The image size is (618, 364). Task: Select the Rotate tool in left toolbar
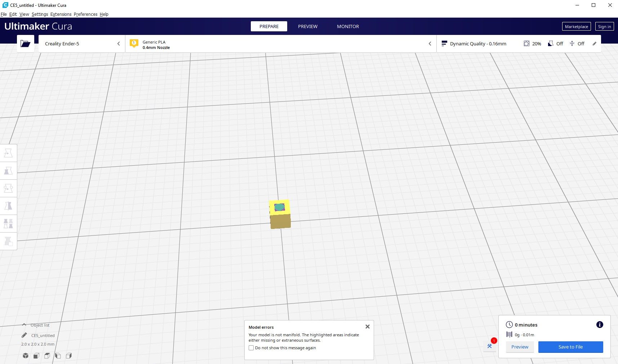coord(8,188)
